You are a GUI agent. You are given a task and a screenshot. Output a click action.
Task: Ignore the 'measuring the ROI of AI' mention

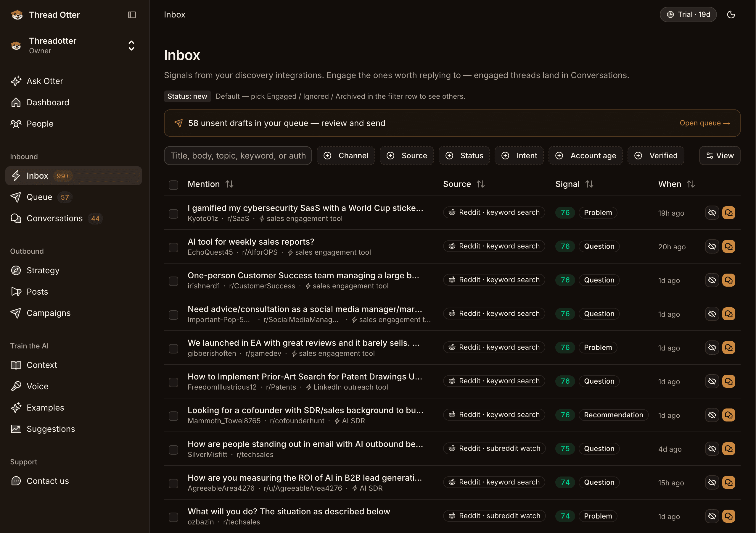pos(712,482)
